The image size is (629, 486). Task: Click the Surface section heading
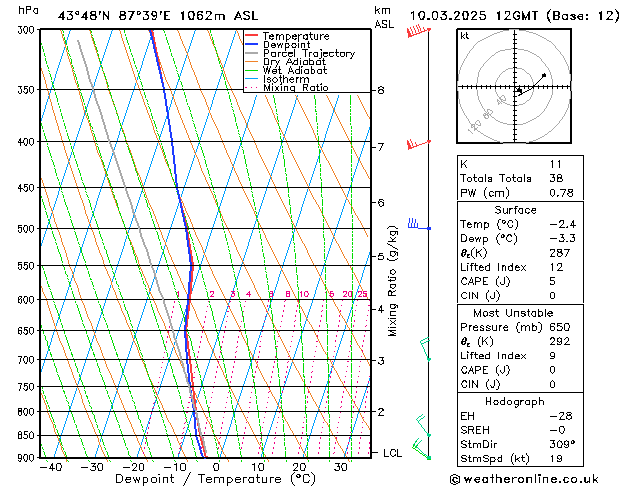tap(515, 210)
